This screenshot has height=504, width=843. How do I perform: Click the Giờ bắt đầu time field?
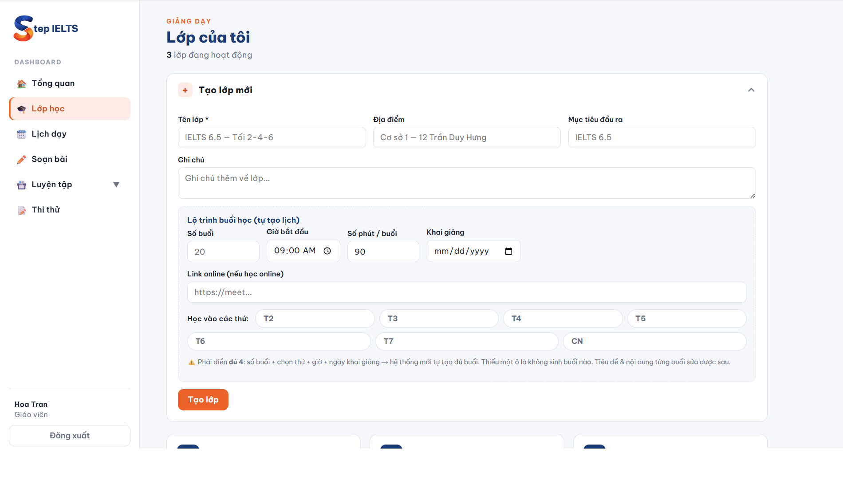click(303, 251)
